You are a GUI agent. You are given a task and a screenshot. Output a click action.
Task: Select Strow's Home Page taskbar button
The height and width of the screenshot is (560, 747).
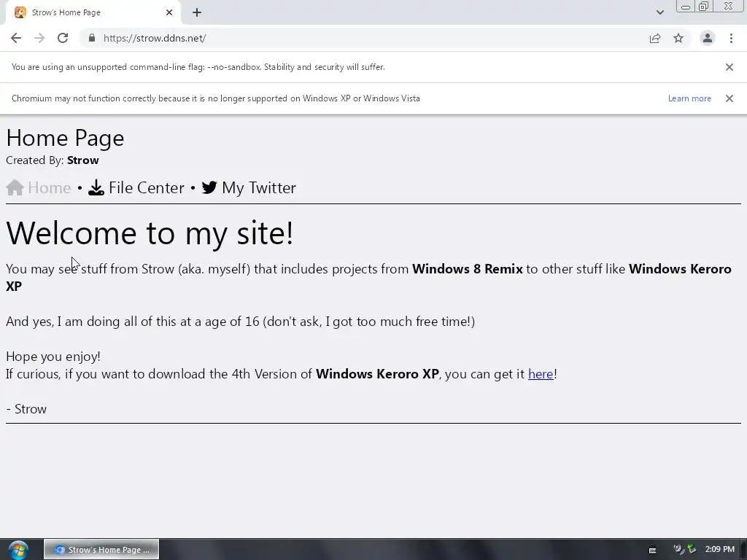coord(101,550)
